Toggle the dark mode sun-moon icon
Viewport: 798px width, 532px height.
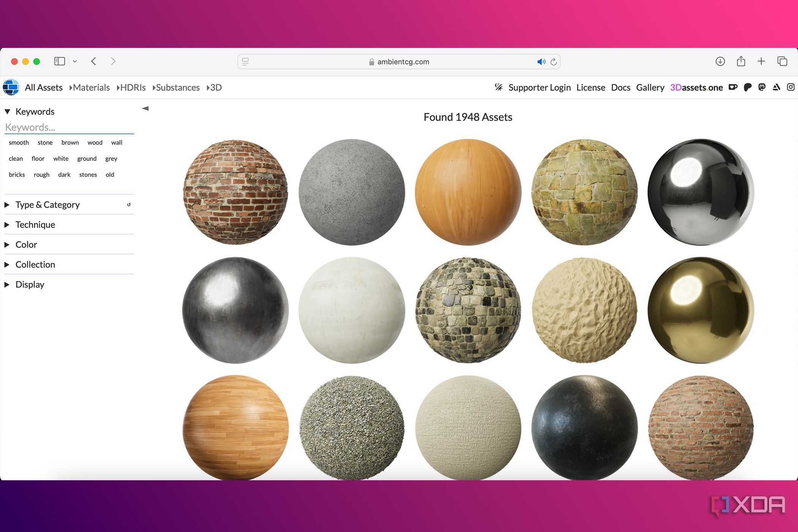[499, 87]
